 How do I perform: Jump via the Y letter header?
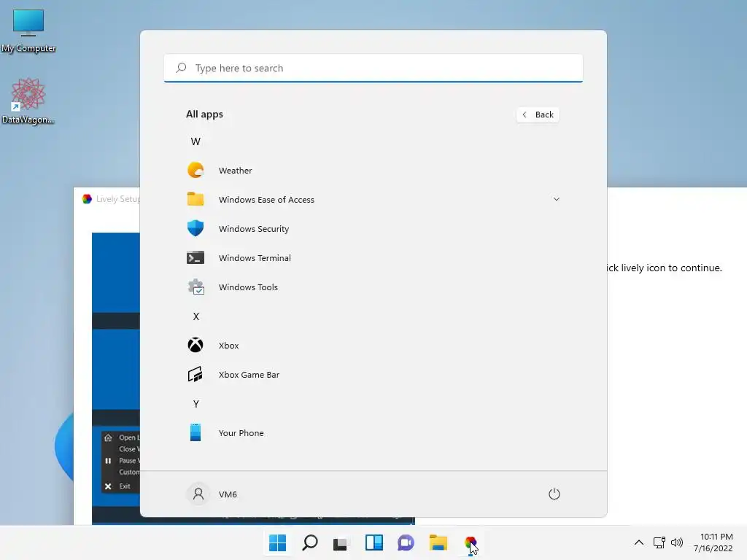[x=196, y=404]
